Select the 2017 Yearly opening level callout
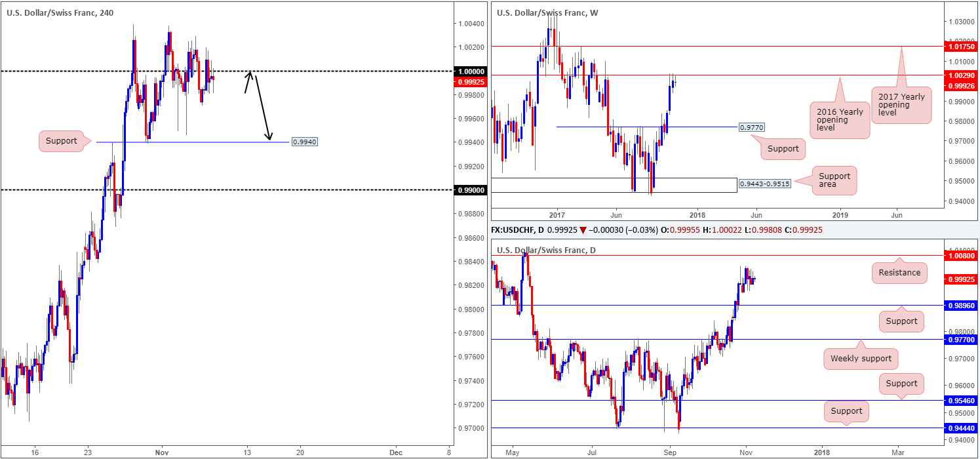The image size is (980, 459). click(x=901, y=104)
